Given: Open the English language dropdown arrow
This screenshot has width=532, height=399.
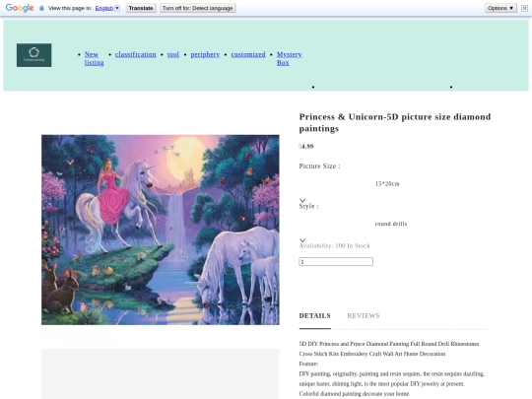Looking at the screenshot, I should 117,8.
